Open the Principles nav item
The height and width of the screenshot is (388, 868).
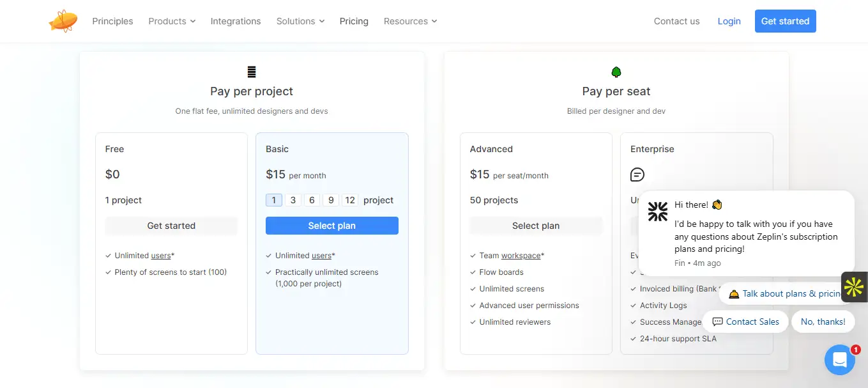pos(112,21)
